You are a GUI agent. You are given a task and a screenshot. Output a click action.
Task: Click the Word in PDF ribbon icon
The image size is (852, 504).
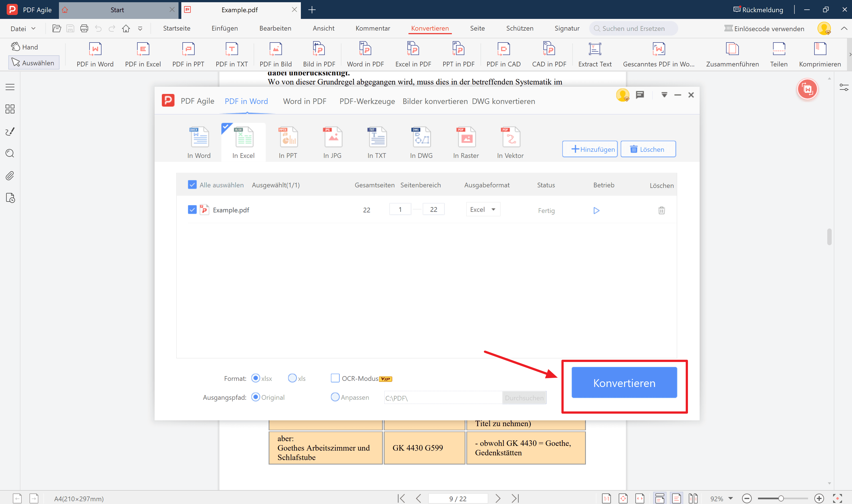pos(365,54)
